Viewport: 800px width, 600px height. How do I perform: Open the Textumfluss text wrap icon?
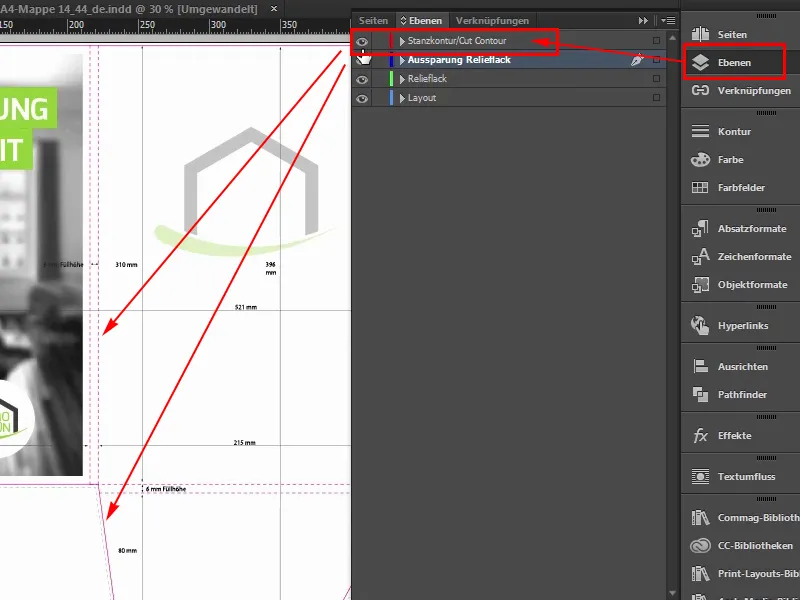pos(700,477)
